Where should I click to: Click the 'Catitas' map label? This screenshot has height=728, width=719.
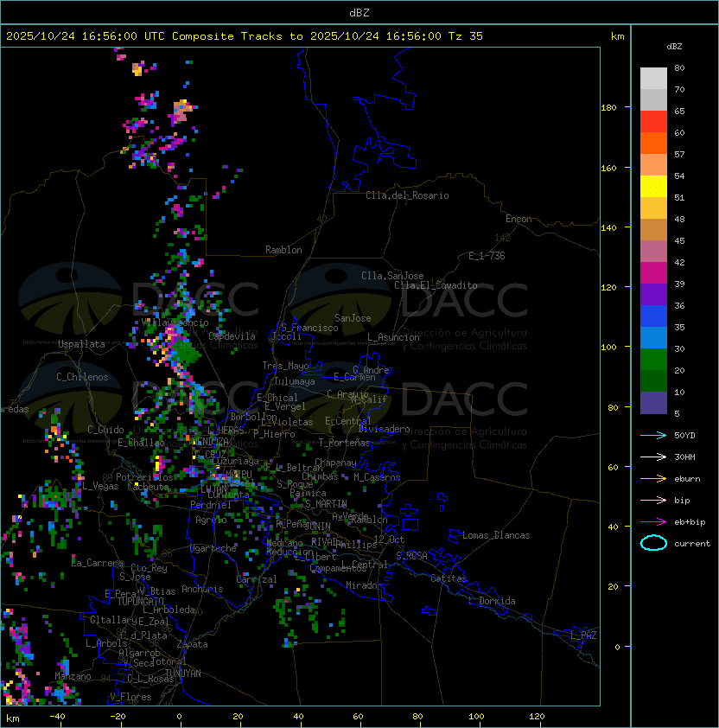coord(449,578)
